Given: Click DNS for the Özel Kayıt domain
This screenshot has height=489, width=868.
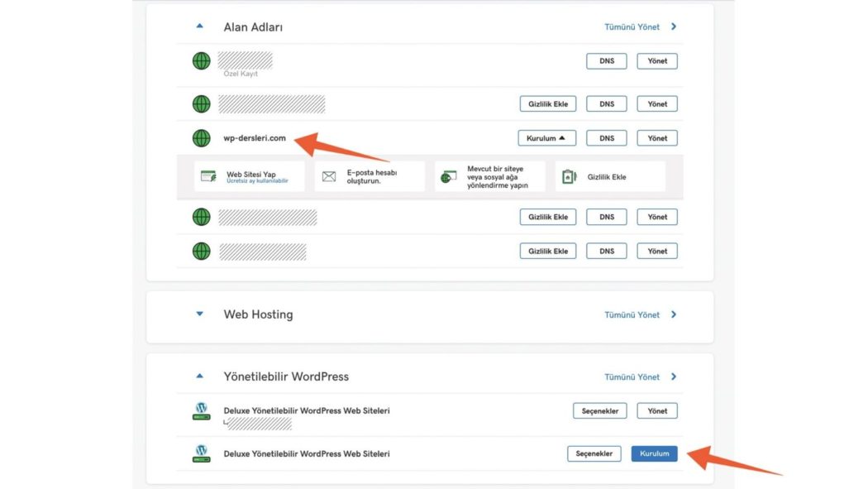Looking at the screenshot, I should (607, 61).
